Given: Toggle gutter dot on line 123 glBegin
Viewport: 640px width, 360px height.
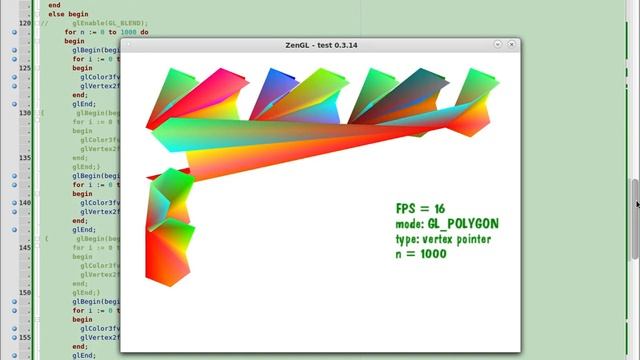Looking at the screenshot, I should click(15, 50).
